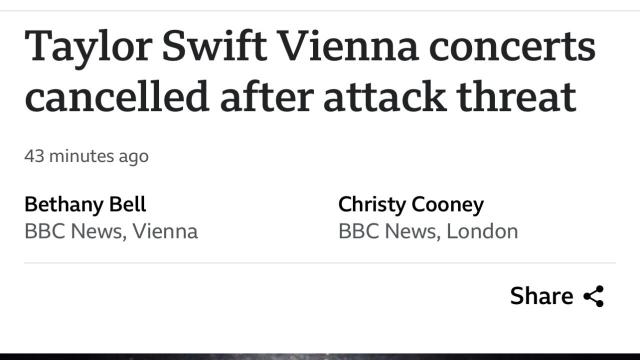This screenshot has height=360, width=640.
Task: Open author Bethany Bell's byline
Action: coord(85,204)
